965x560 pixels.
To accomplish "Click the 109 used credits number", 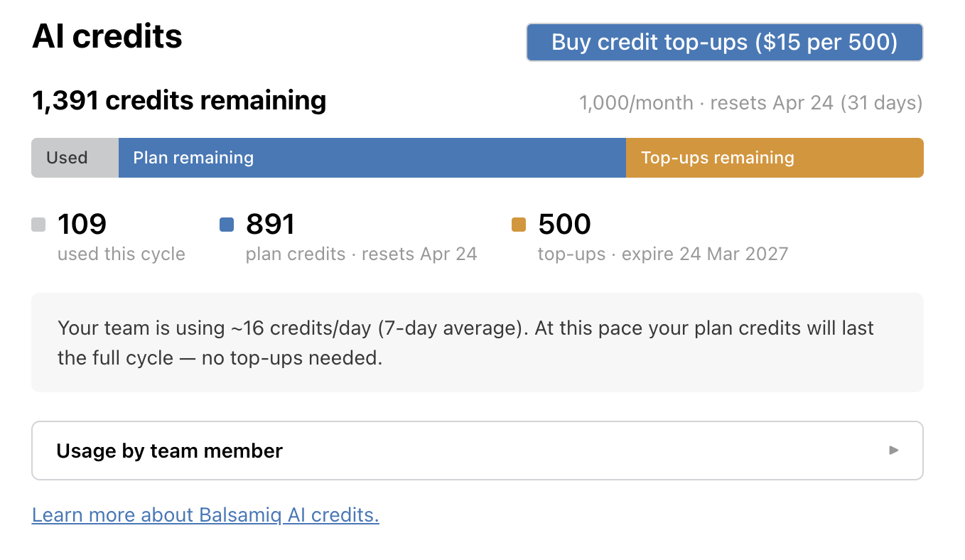I will point(82,225).
